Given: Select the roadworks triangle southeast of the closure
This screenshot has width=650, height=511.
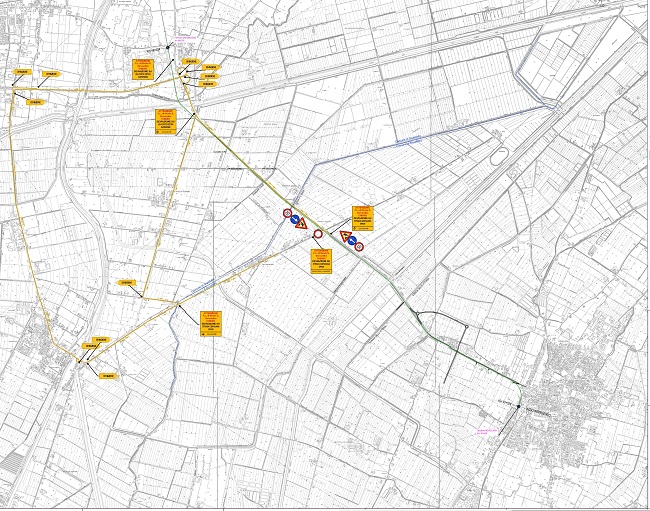Looking at the screenshot, I should [x=344, y=237].
